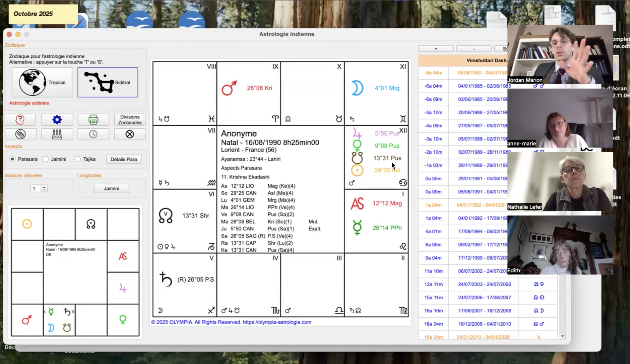Click the green printer icon
Viewport: 630px width, 364px height.
[x=93, y=120]
